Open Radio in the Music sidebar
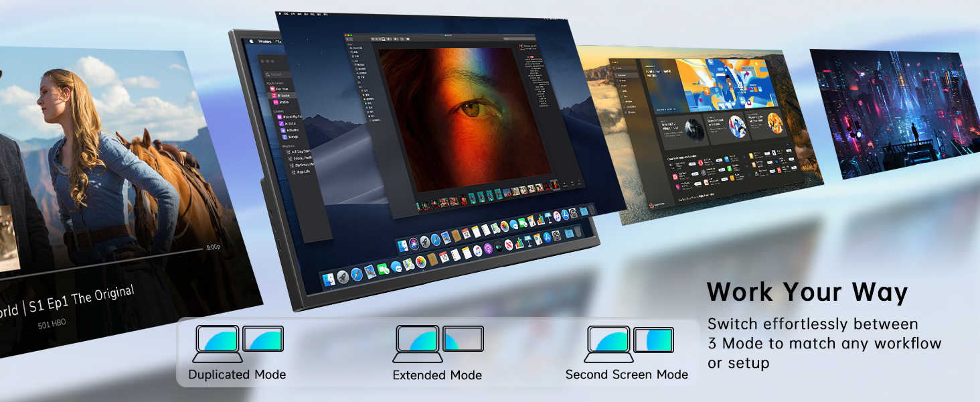This screenshot has width=980, height=402. pos(282,102)
